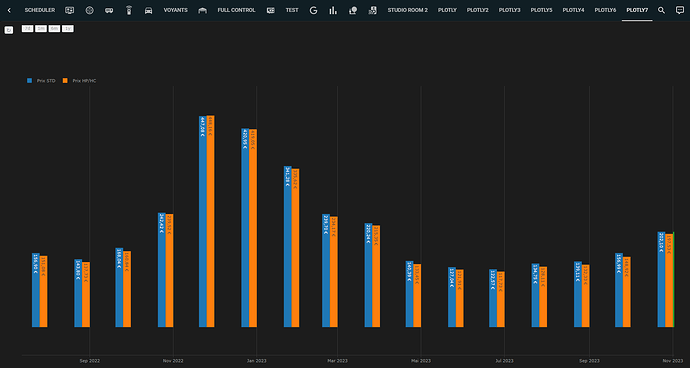Viewport: 690px width, 368px height.
Task: Select the 7d time range button
Action: tap(27, 29)
